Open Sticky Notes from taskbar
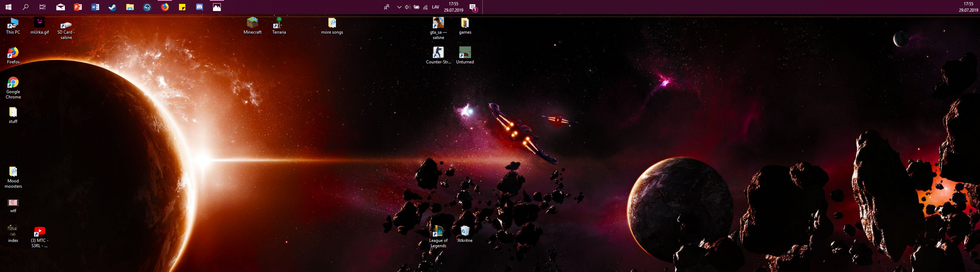The width and height of the screenshot is (980, 272). pyautogui.click(x=182, y=7)
